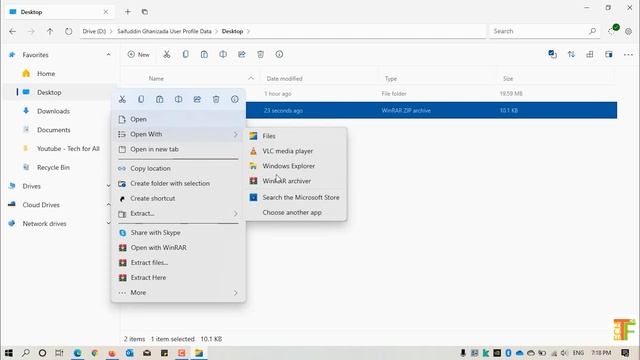Expand the Extract... submenu
This screenshot has width=640, height=360.
click(178, 213)
